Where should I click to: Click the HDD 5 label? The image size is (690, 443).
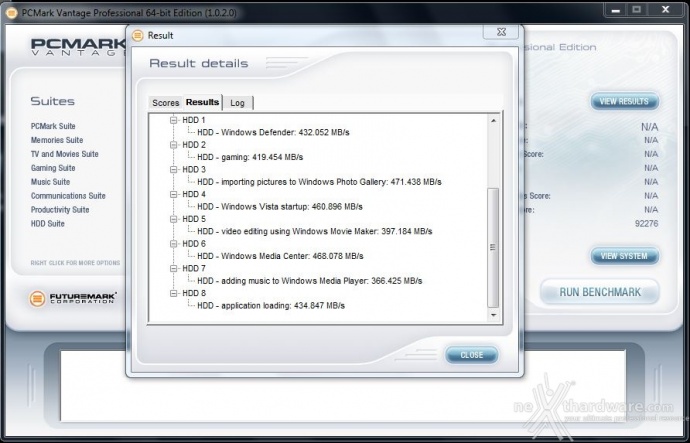pyautogui.click(x=194, y=219)
